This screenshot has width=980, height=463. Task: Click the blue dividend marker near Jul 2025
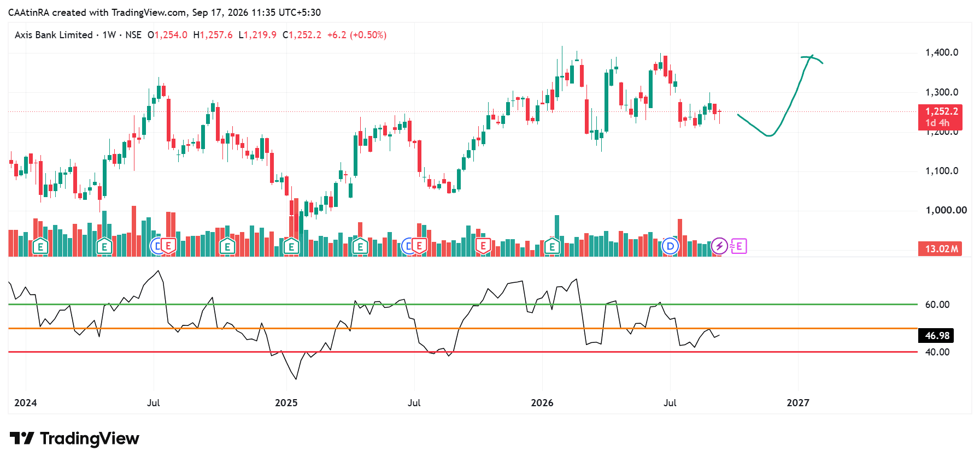pyautogui.click(x=407, y=246)
